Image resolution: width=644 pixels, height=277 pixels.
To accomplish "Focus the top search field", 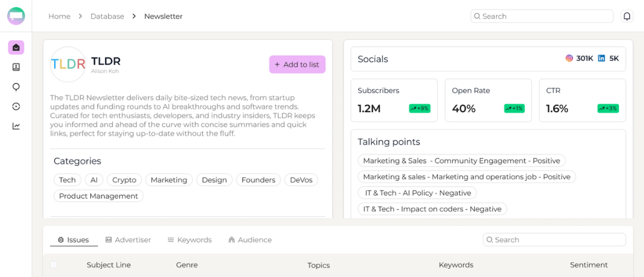I will point(541,17).
